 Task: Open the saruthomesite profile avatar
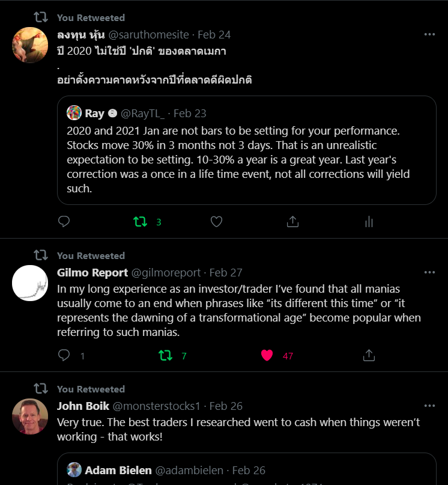pos(30,45)
